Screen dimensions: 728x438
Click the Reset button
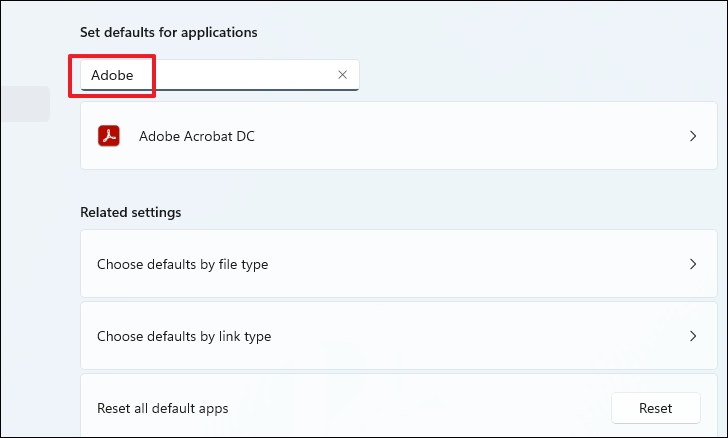(656, 408)
